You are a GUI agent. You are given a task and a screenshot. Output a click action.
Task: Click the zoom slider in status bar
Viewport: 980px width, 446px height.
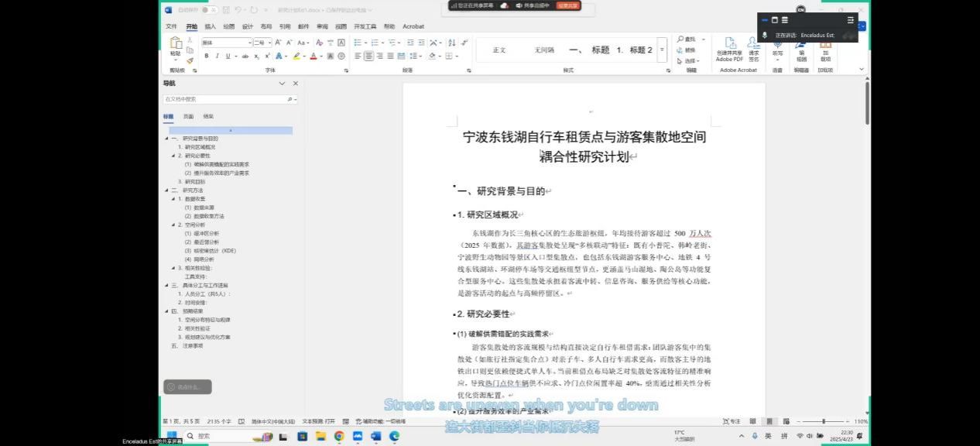[x=823, y=421]
